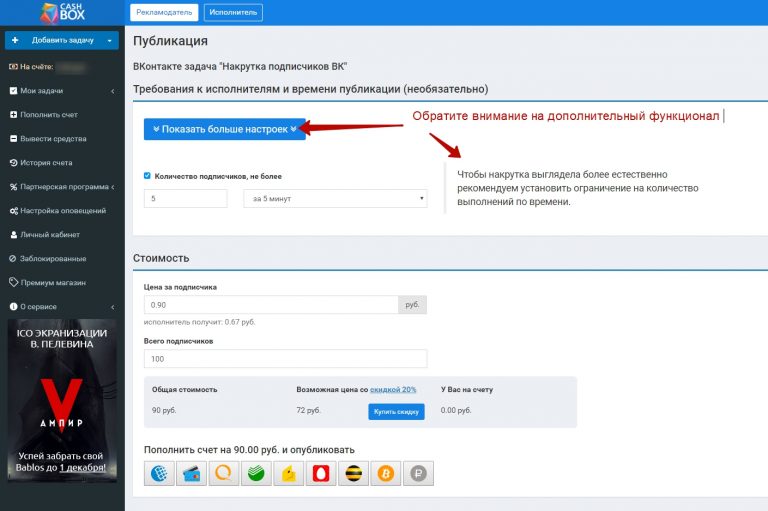Click the 'Цена за подписчика' price field
This screenshot has height=511, width=768.
tap(270, 304)
